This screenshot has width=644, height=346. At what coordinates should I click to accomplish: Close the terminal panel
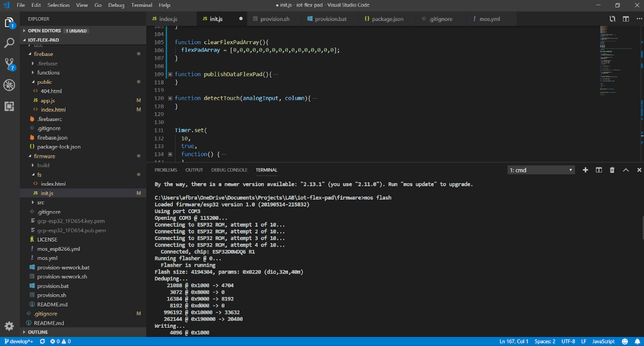[x=638, y=170]
